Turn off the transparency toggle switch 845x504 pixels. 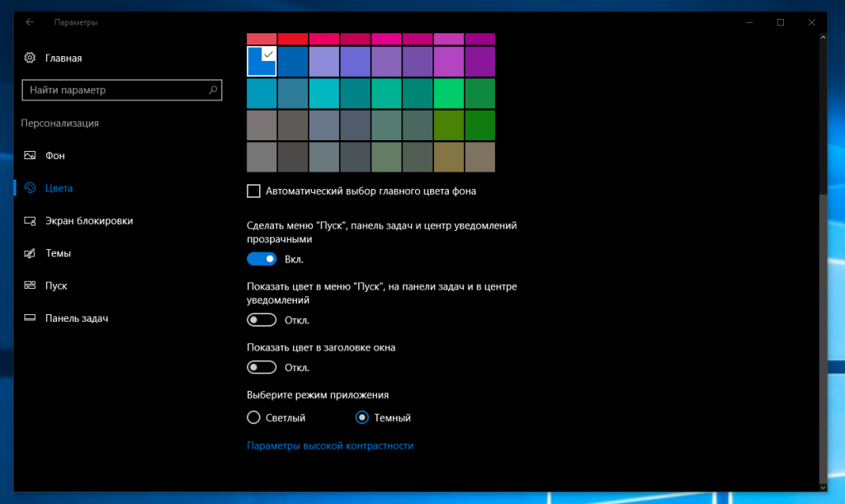[262, 259]
